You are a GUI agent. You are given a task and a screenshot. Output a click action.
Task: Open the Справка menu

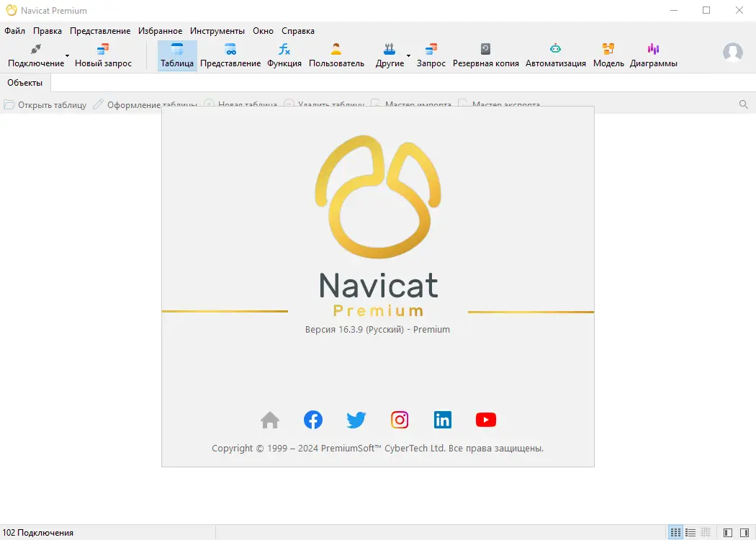298,31
